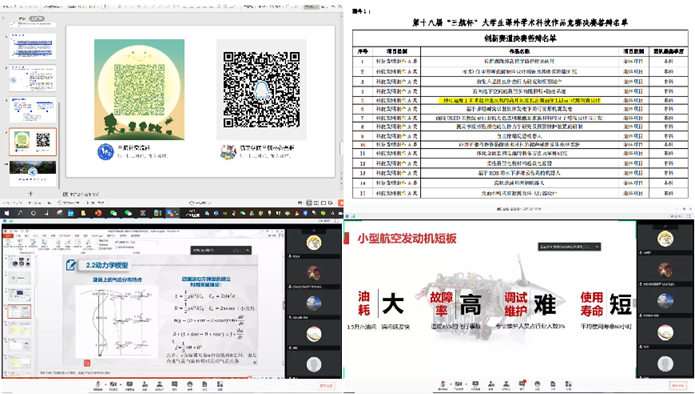Click top participant avatar in bottom-right meeting

tap(665, 239)
